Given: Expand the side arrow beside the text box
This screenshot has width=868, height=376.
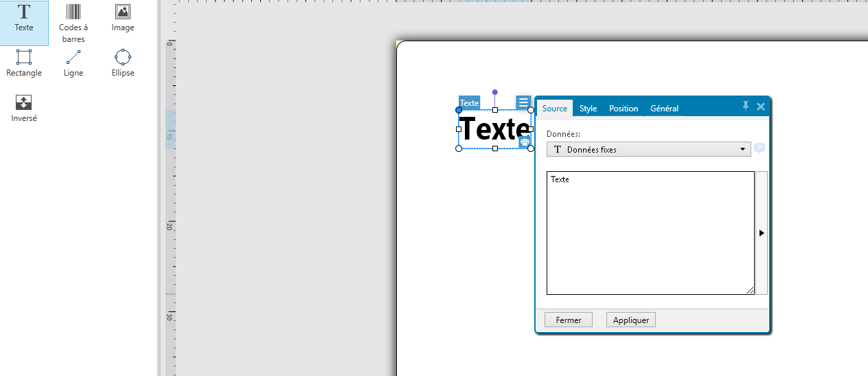Looking at the screenshot, I should [762, 233].
